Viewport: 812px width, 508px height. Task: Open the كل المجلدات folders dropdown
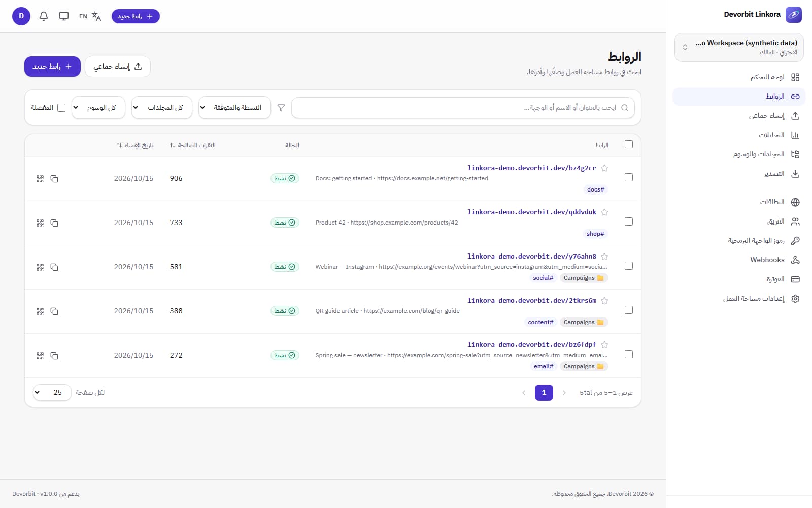click(162, 108)
